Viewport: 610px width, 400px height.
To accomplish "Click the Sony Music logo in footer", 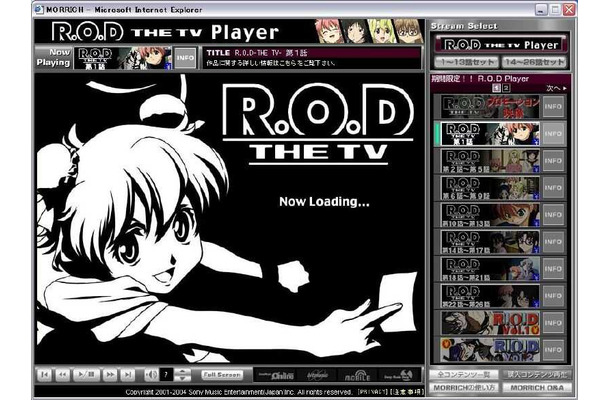I will (398, 375).
